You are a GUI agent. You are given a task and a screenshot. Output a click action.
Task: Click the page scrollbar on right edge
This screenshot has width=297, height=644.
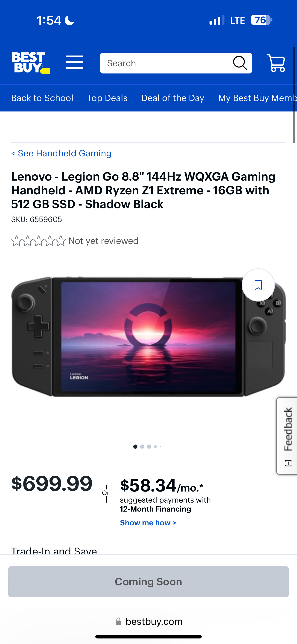pyautogui.click(x=294, y=95)
